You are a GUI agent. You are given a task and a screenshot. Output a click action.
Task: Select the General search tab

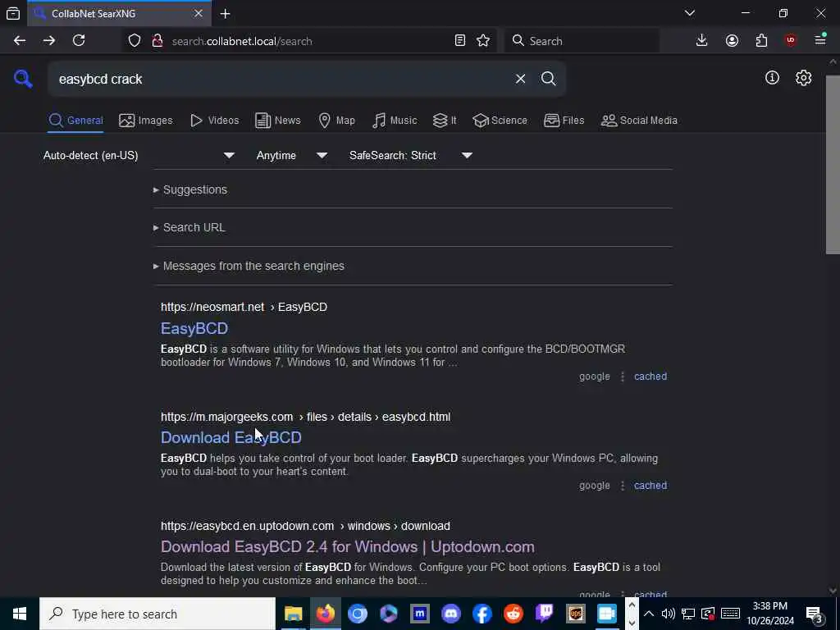(75, 121)
